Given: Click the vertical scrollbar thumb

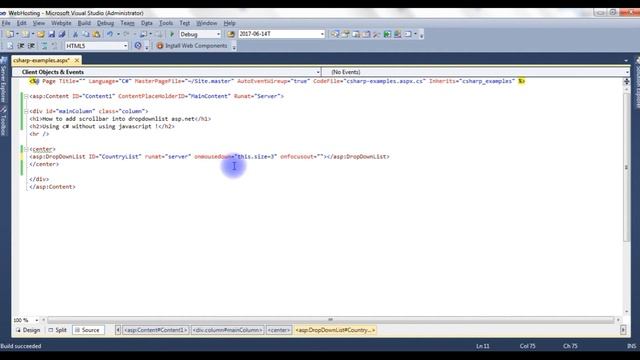Looking at the screenshot, I should (x=627, y=167).
